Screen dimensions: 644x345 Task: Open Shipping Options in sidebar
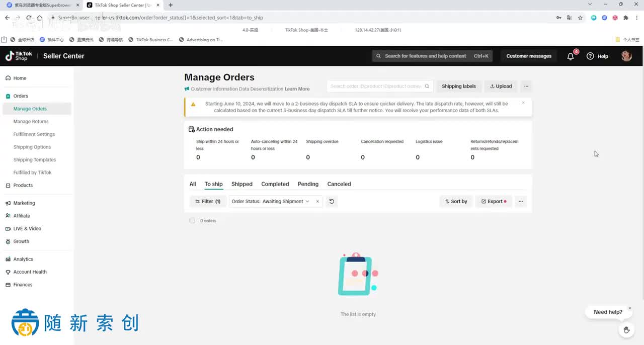pyautogui.click(x=32, y=147)
